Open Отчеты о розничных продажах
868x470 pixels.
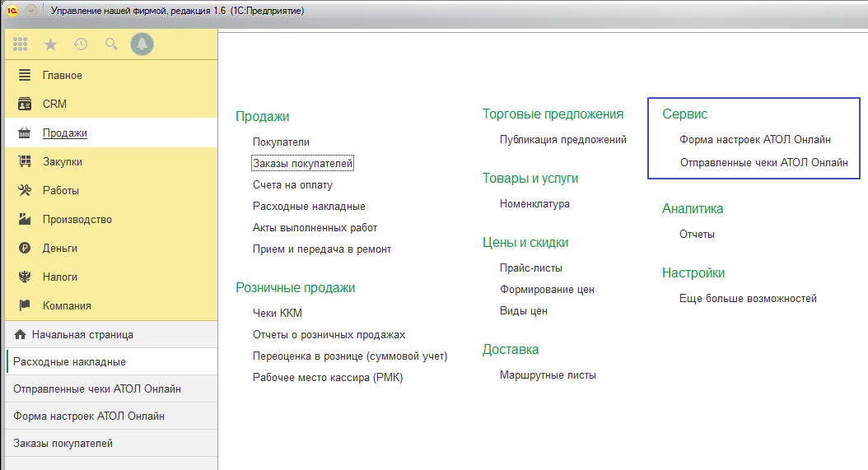pos(329,334)
